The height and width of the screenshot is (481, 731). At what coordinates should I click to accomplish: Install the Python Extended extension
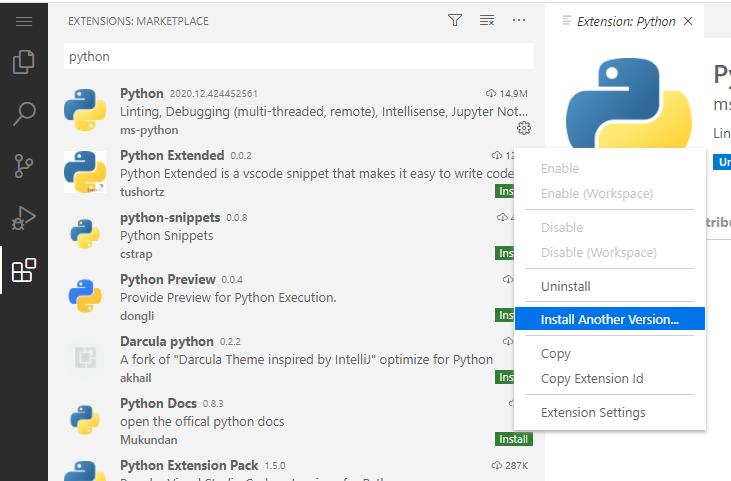pyautogui.click(x=504, y=191)
